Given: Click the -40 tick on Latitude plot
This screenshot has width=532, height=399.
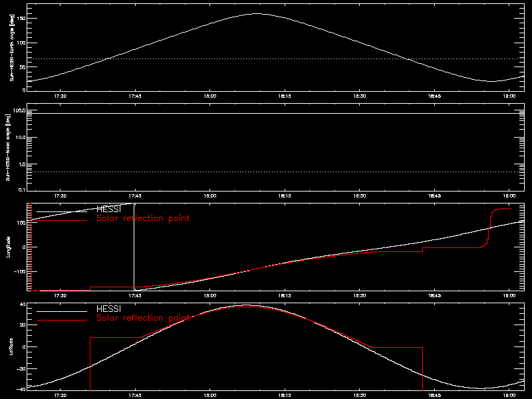Looking at the screenshot, I should (x=21, y=389).
